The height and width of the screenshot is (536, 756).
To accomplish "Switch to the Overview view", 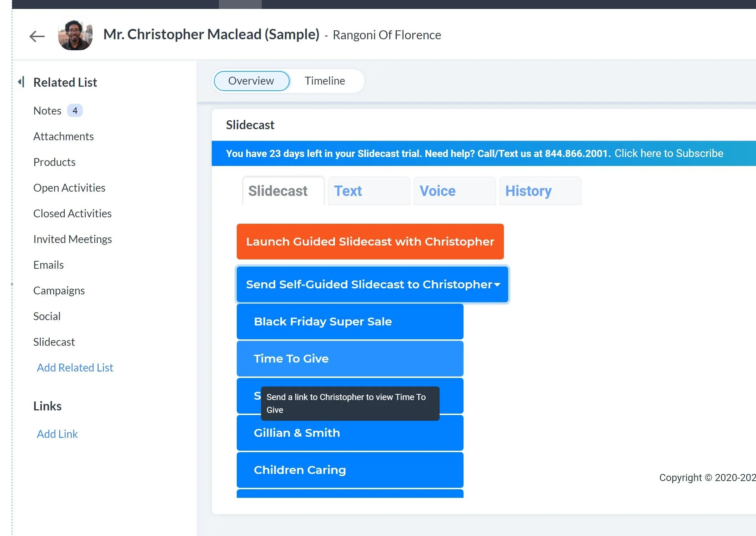I will 251,81.
